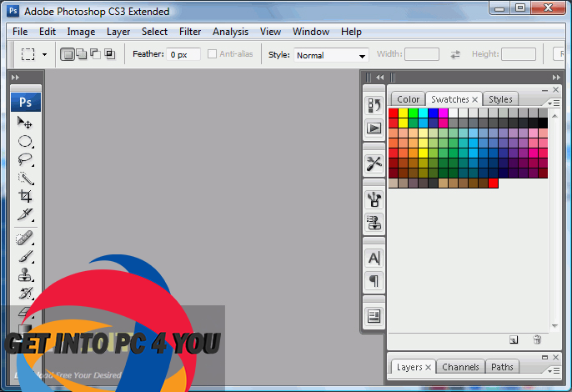Click the Photoshop icon in title bar
572x392 pixels.
[13, 11]
